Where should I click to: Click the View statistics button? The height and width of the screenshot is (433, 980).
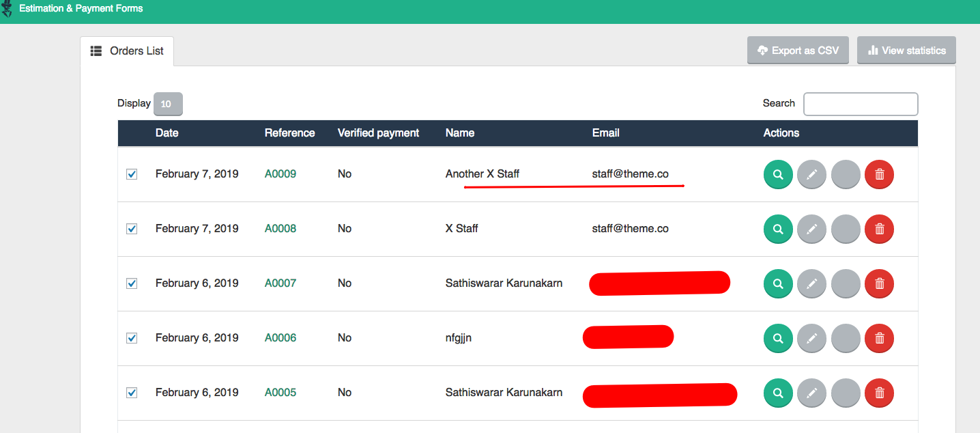[906, 51]
